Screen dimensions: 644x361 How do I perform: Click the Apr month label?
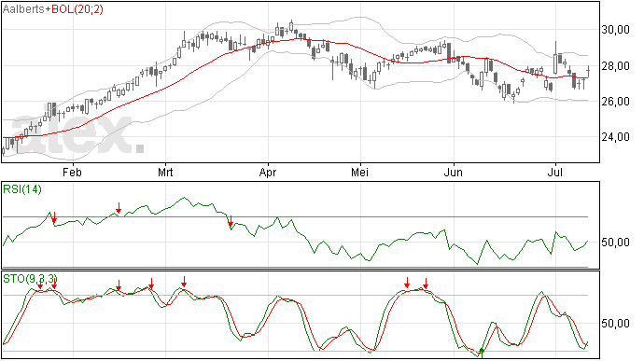pyautogui.click(x=268, y=173)
